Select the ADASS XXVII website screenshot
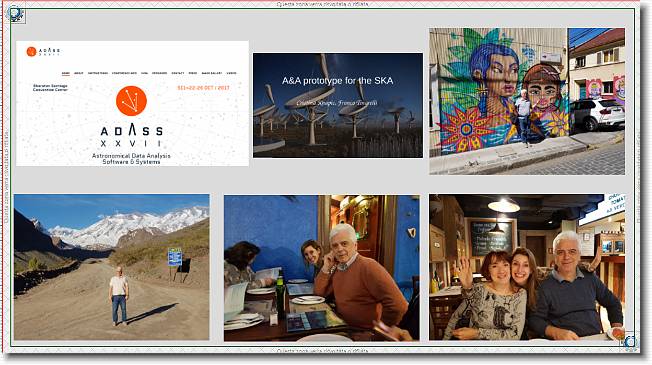The width and height of the screenshot is (652, 365). coord(132,104)
